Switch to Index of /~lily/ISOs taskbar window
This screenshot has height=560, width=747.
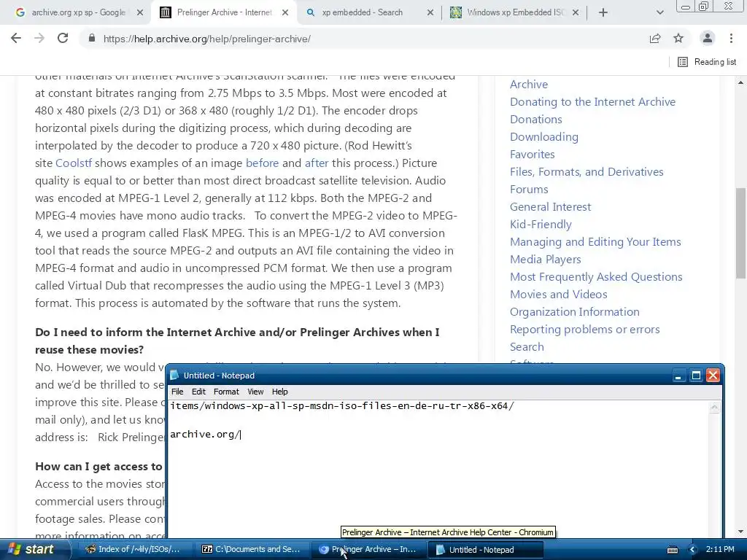click(133, 550)
